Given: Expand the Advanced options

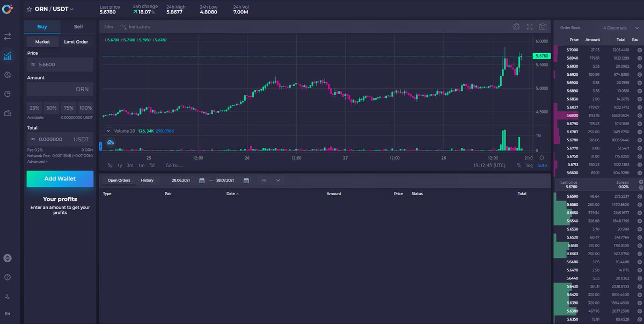Looking at the screenshot, I should [x=38, y=161].
